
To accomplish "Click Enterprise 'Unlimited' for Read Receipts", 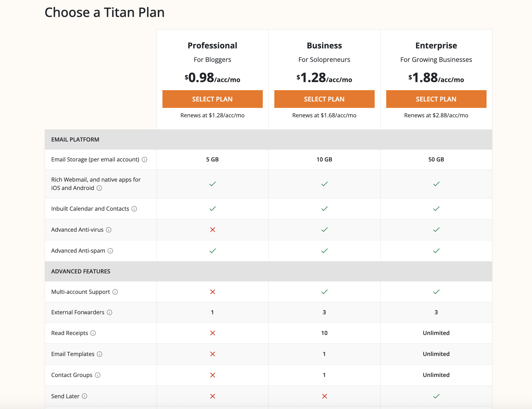I will pos(436,333).
